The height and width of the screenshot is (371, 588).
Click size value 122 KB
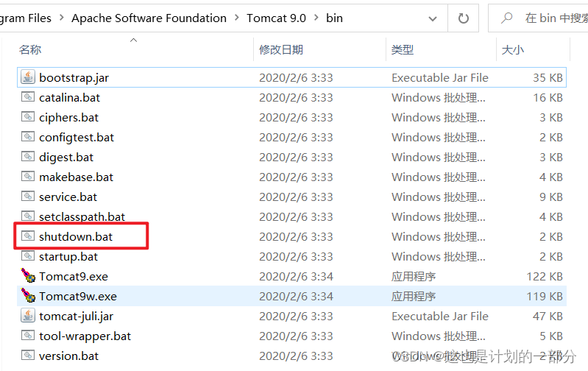[x=545, y=277]
